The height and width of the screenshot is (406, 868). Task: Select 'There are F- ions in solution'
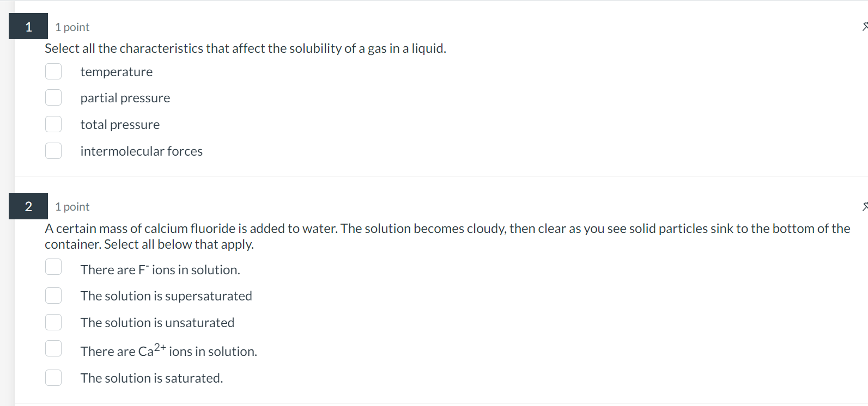pos(53,267)
